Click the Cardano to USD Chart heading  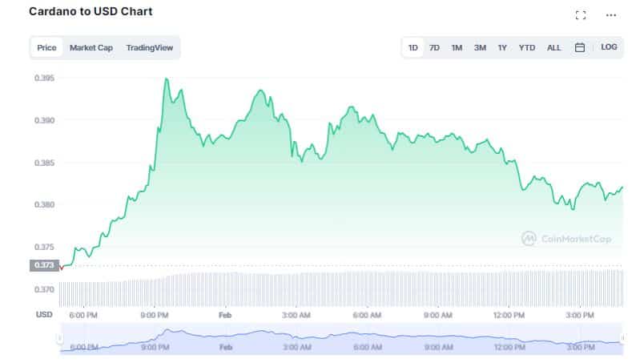point(91,11)
